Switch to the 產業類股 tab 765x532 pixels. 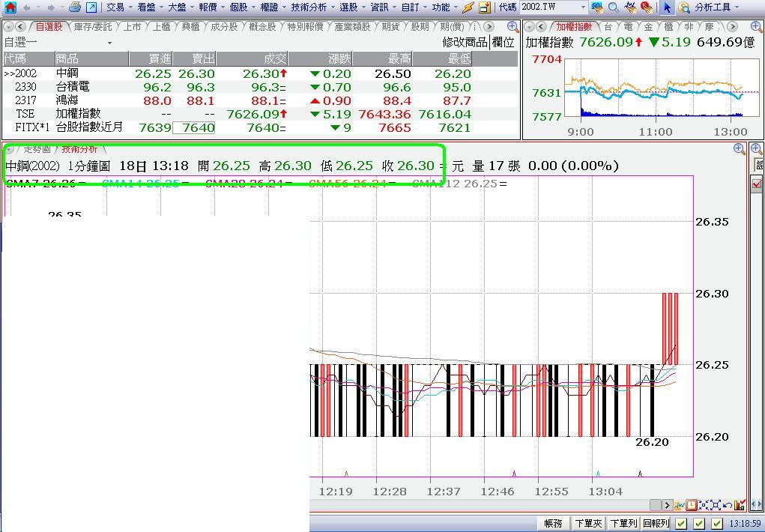tap(352, 27)
